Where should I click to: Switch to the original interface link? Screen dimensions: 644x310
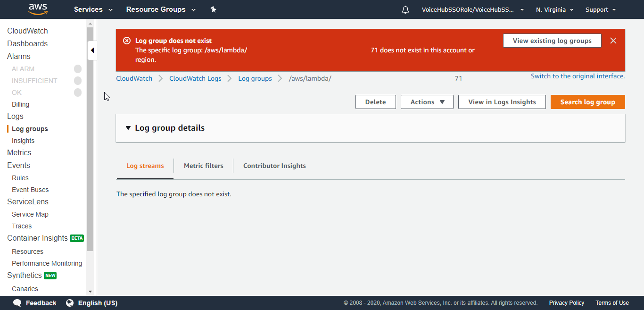click(x=578, y=76)
